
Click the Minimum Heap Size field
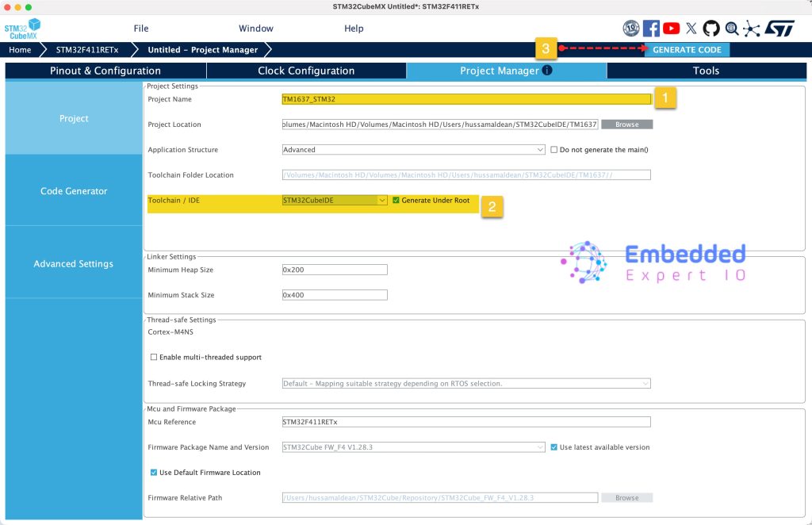335,270
